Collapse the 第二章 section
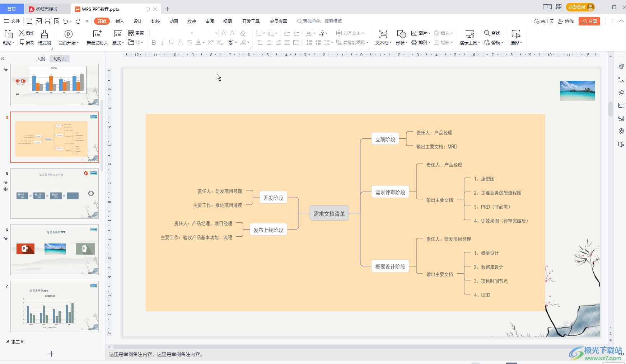The image size is (626, 364). pyautogui.click(x=8, y=341)
